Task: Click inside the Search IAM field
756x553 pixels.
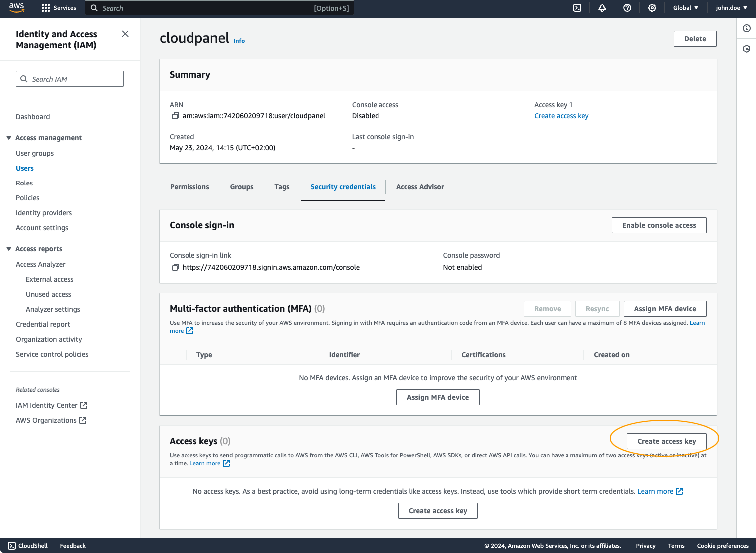Action: pyautogui.click(x=69, y=79)
